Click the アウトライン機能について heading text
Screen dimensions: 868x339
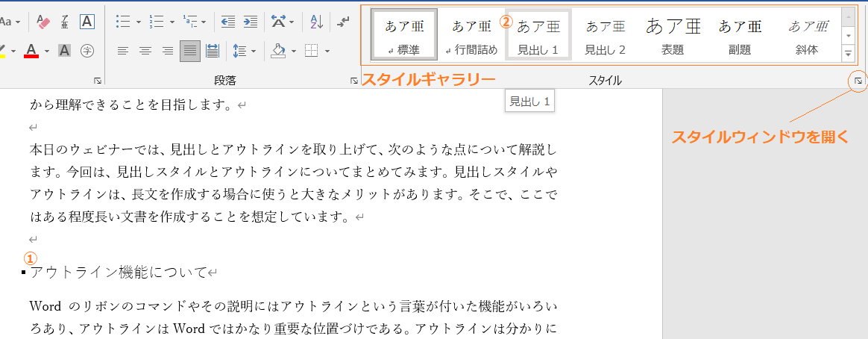coord(119,273)
